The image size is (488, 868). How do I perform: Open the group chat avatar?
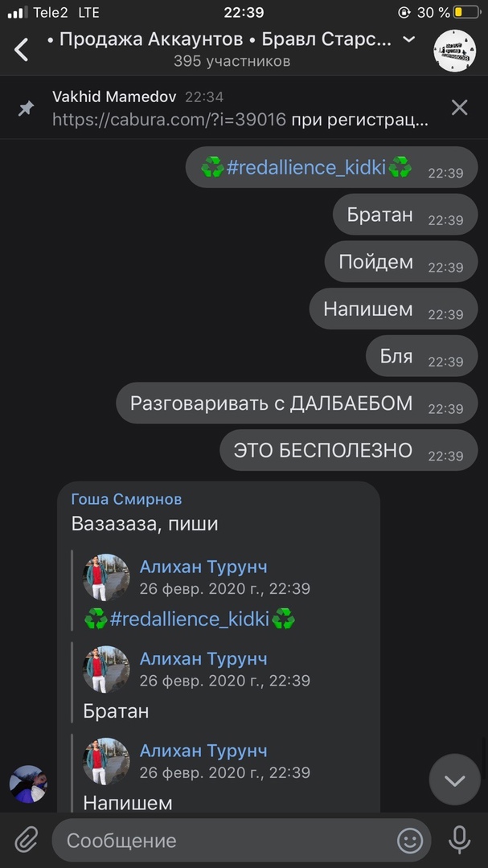pyautogui.click(x=454, y=51)
